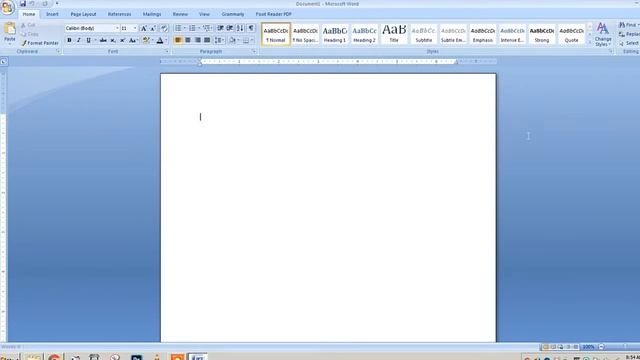The height and width of the screenshot is (360, 640).
Task: Toggle Italic formatting
Action: tap(79, 40)
